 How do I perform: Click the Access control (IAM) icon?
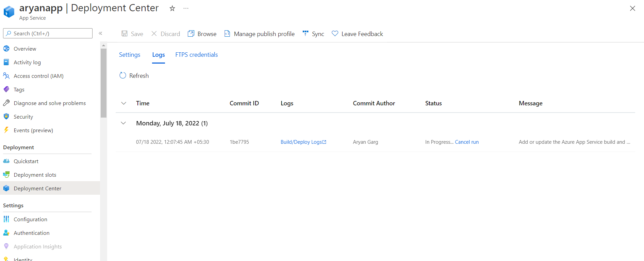coord(6,76)
